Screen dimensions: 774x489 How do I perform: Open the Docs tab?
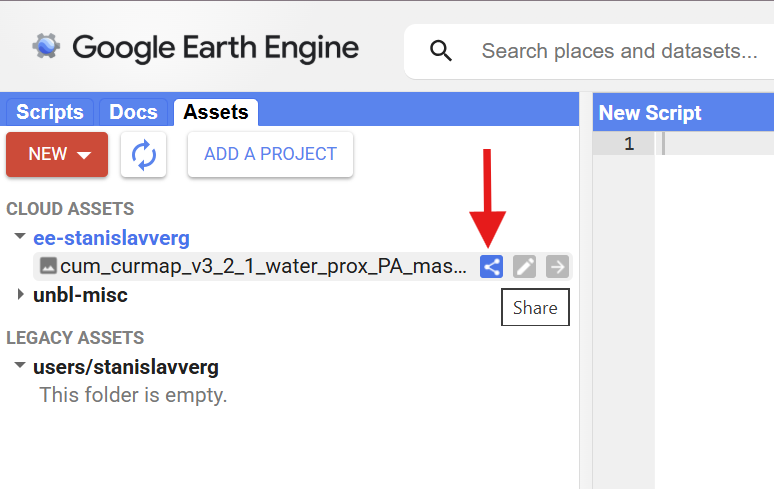(x=133, y=112)
